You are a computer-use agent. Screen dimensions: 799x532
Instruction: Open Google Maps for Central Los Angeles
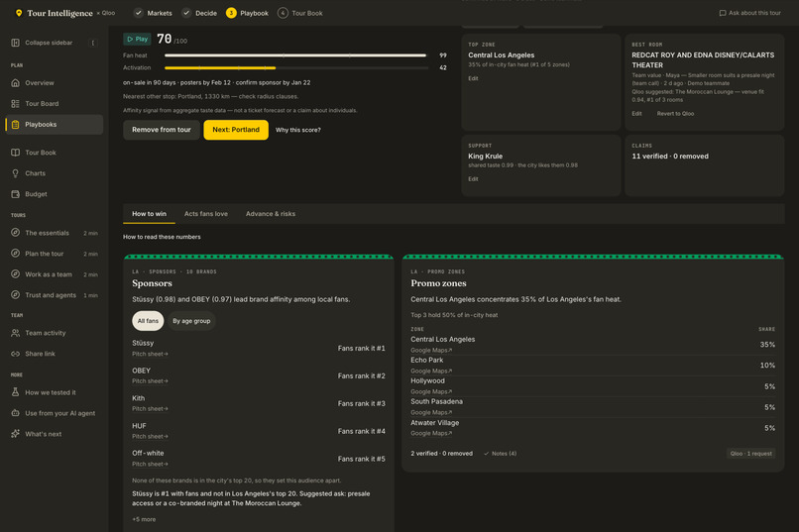pos(431,351)
